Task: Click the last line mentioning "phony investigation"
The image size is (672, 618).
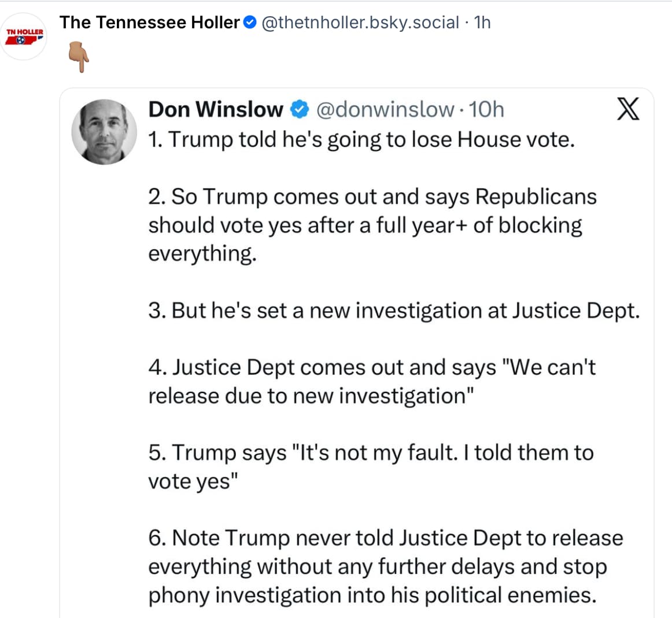Action: pos(372,595)
